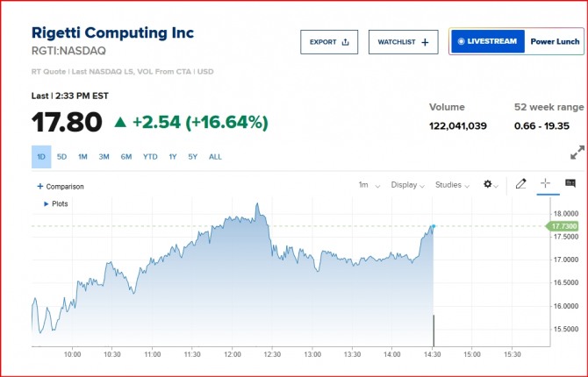Click the Watchlist plus icon
Viewport: 588px width, 377px height.
[x=425, y=41]
